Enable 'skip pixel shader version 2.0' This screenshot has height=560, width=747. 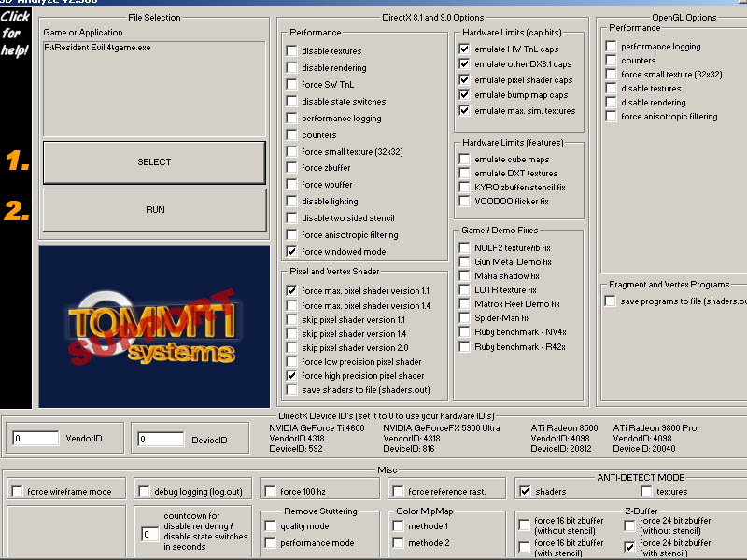click(x=292, y=347)
